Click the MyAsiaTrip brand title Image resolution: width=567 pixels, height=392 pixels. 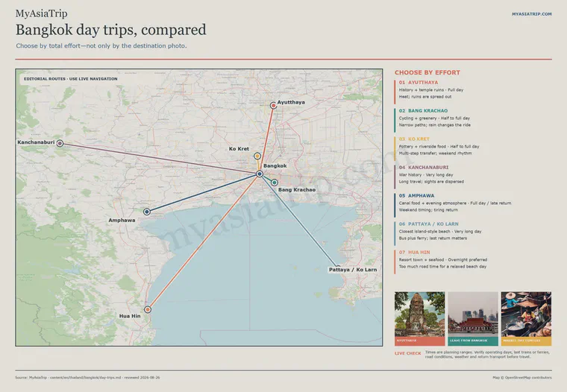41,13
